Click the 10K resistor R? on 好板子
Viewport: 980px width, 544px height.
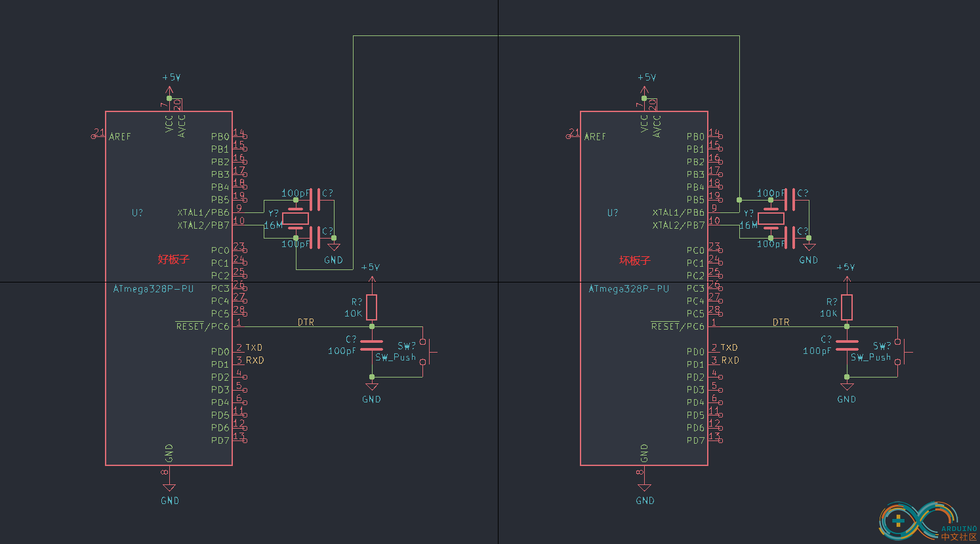coord(371,307)
